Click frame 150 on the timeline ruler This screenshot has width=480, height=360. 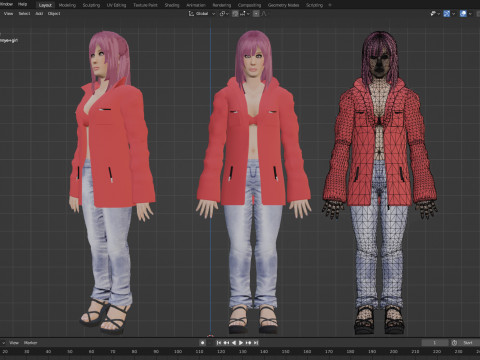[x=285, y=351]
